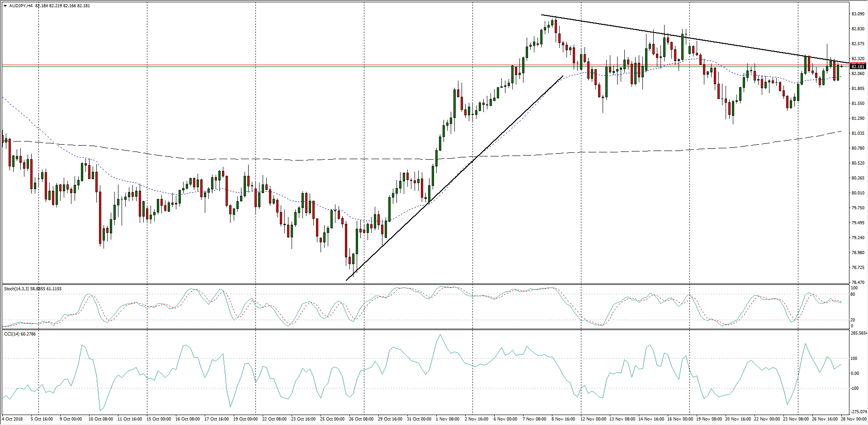Click the 4 Oct 2018 date label
Image resolution: width=868 pixels, height=425 pixels.
tap(13, 419)
